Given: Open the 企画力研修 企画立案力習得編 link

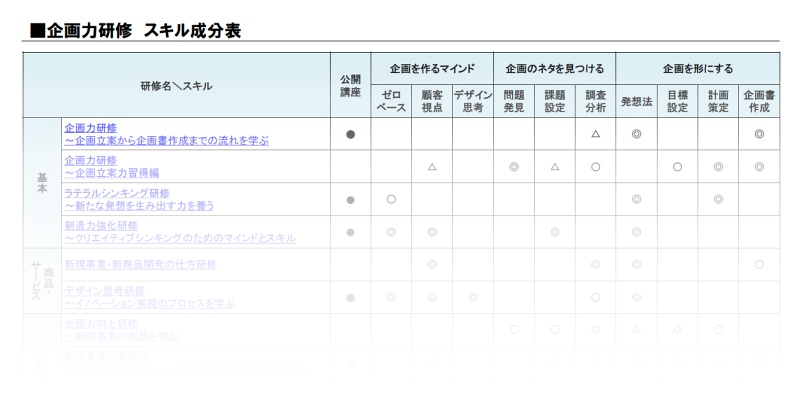Looking at the screenshot, I should [x=112, y=167].
